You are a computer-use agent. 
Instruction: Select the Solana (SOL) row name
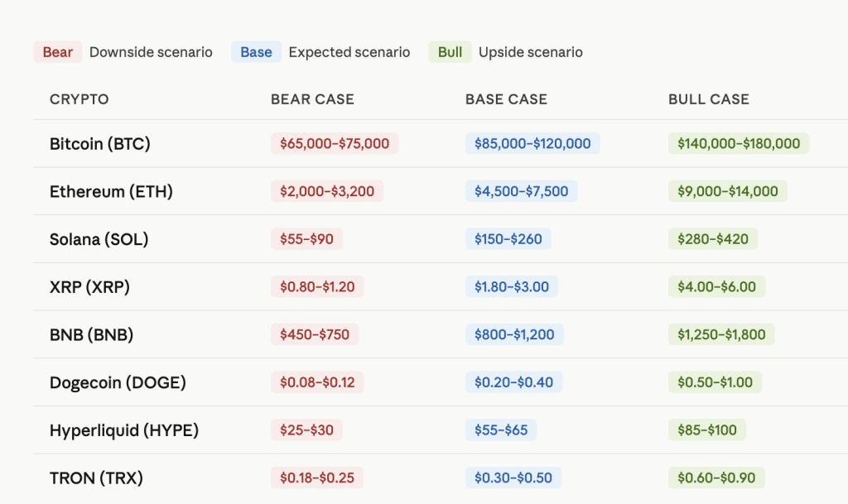(x=99, y=239)
